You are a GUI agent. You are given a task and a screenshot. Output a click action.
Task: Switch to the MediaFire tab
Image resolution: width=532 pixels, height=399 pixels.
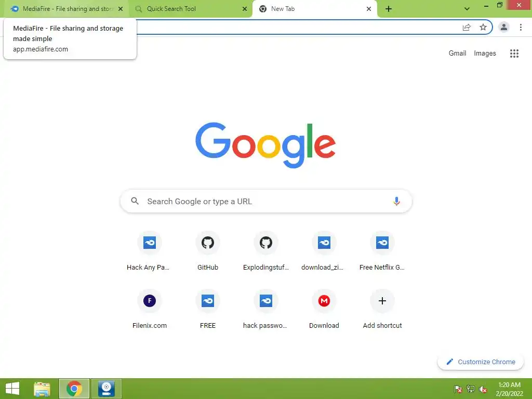66,9
